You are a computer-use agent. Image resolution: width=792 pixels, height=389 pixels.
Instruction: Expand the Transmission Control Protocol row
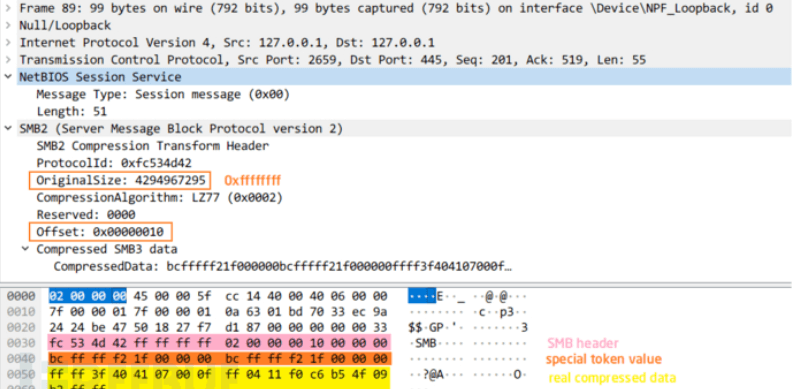click(x=8, y=60)
